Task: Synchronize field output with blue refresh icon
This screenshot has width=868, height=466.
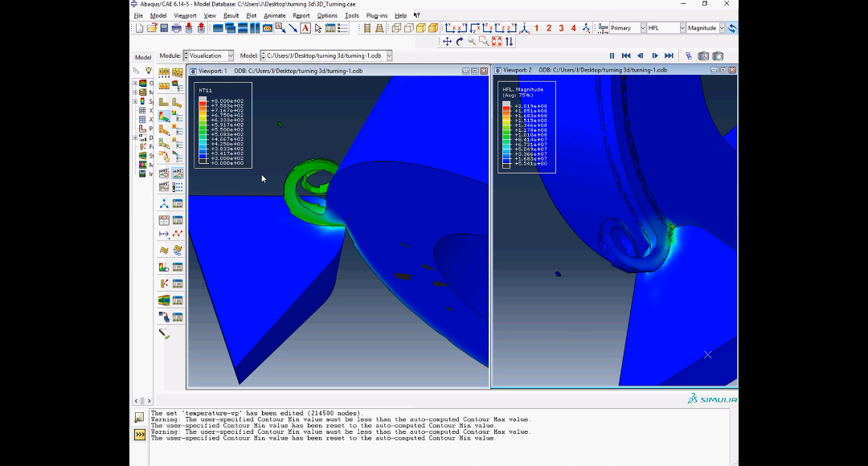Action: (732, 27)
